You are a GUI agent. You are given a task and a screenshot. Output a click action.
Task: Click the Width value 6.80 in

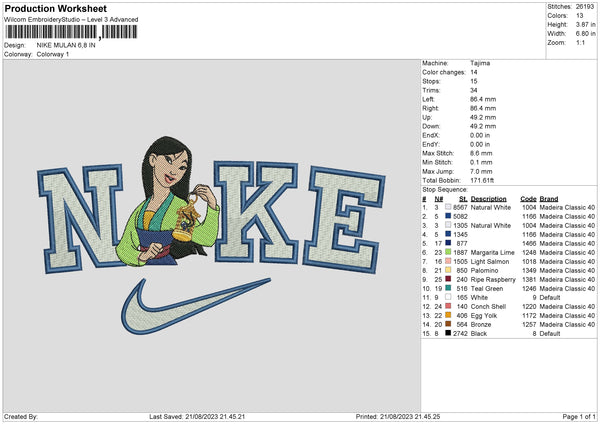click(x=585, y=34)
